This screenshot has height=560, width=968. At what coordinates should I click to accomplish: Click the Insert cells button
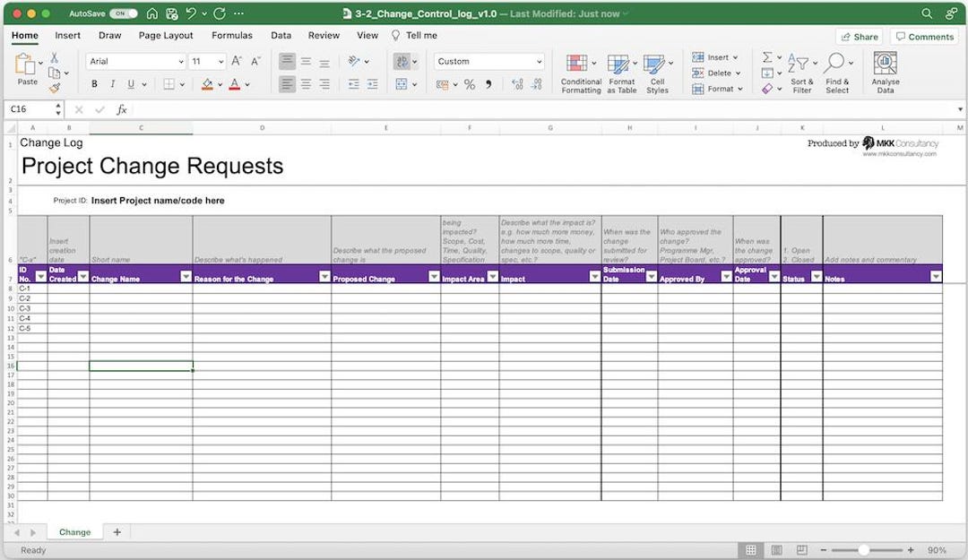pyautogui.click(x=715, y=57)
